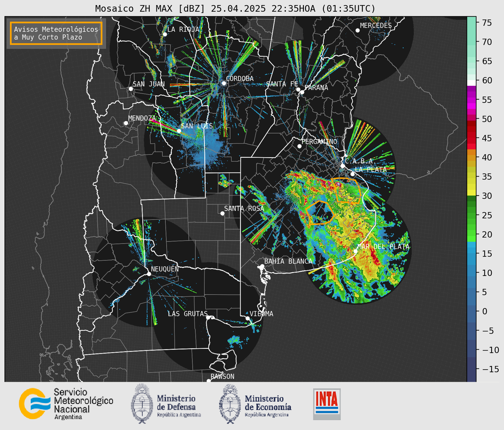Click the LA PLATA city marker dot
The height and width of the screenshot is (430, 504).
pos(353,174)
